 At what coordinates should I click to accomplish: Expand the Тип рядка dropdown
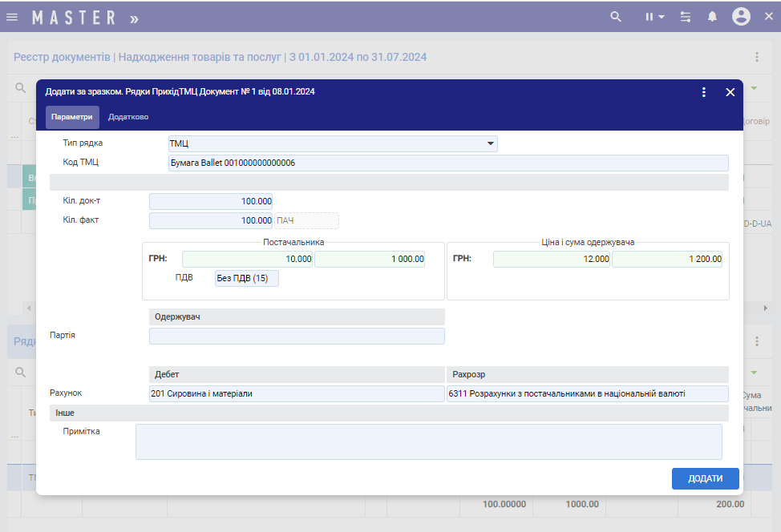[x=333, y=143]
